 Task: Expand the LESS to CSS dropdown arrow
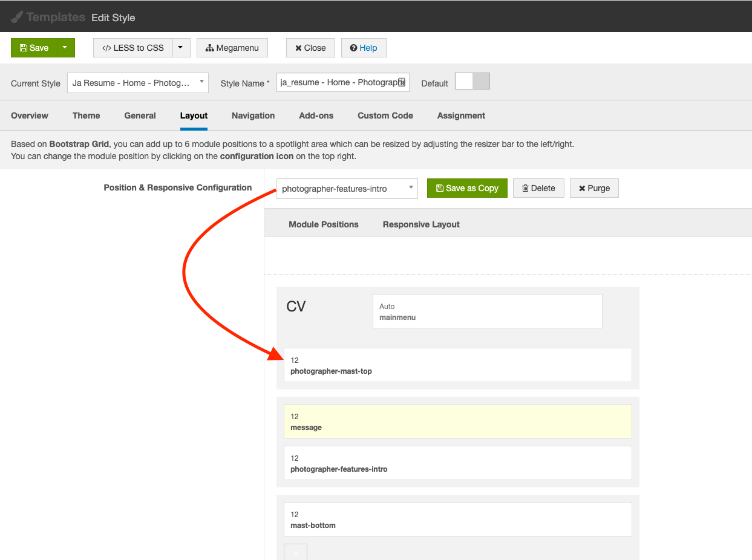pos(181,48)
